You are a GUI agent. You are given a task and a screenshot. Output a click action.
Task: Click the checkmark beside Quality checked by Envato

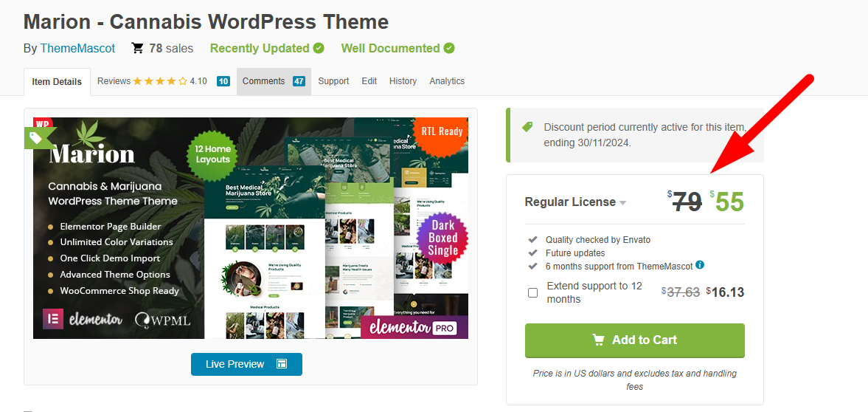click(x=532, y=239)
